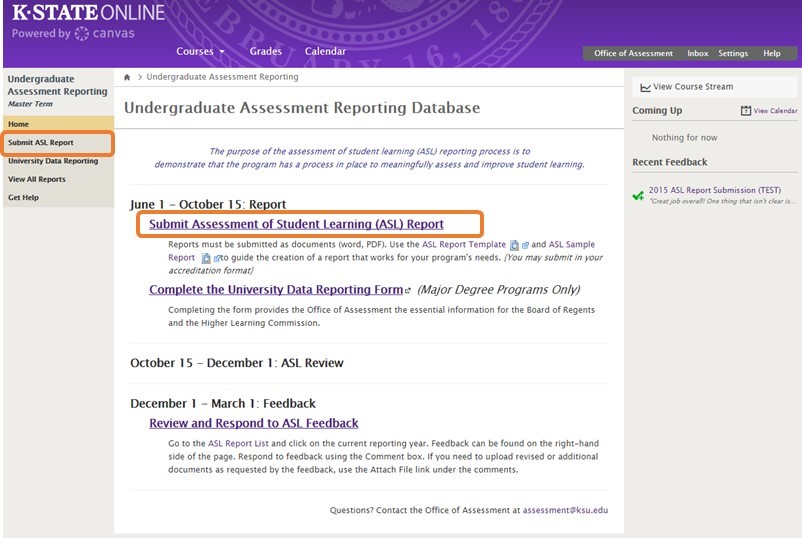The height and width of the screenshot is (538, 802).
Task: Click the green checkmark feedback icon
Action: pyautogui.click(x=638, y=195)
